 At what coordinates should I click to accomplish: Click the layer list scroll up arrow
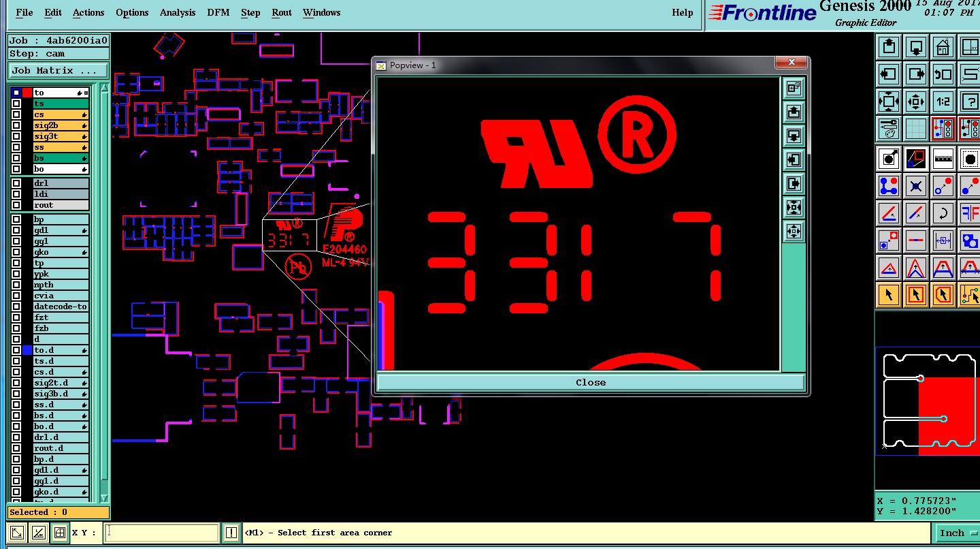tap(104, 89)
